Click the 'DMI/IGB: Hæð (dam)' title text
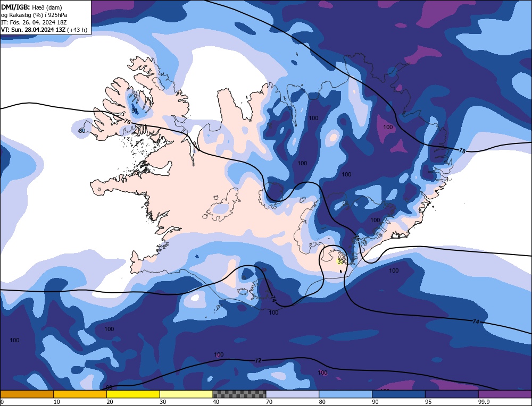Viewport: 532px width, 406px height. pyautogui.click(x=31, y=7)
